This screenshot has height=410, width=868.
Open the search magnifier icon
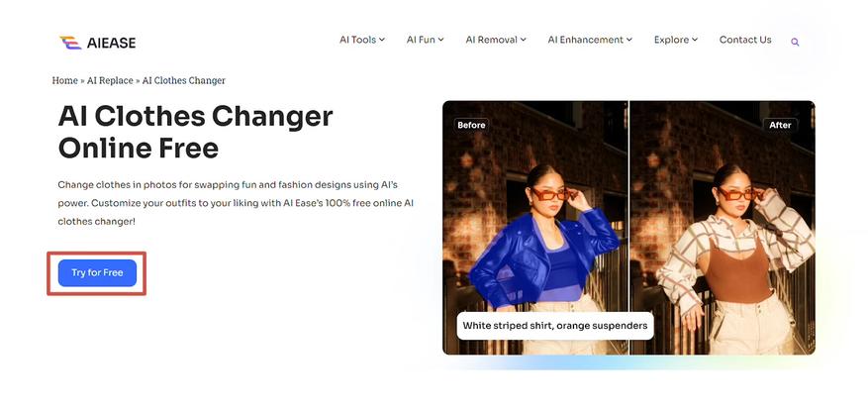(x=795, y=43)
